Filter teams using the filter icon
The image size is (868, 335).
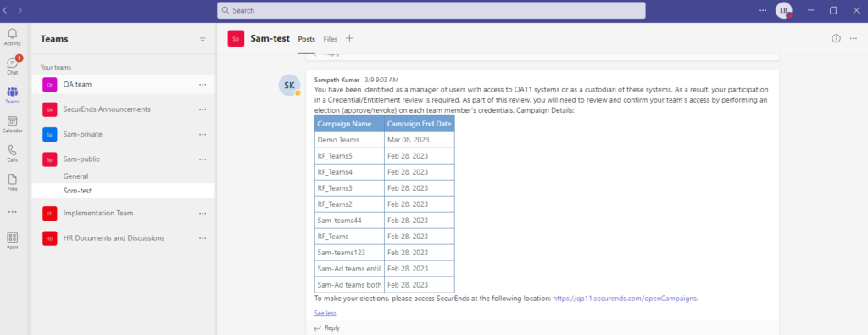tap(203, 38)
